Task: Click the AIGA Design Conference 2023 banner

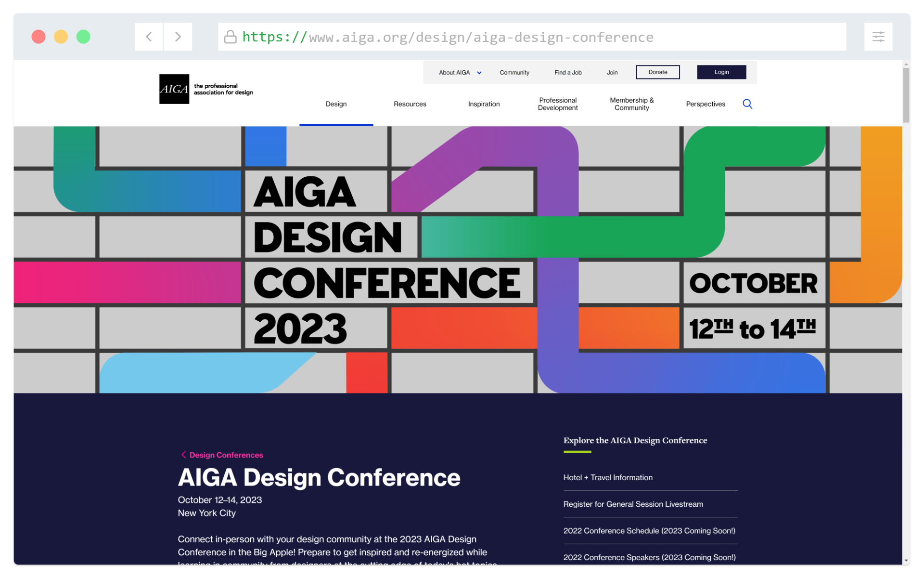Action: [x=458, y=260]
